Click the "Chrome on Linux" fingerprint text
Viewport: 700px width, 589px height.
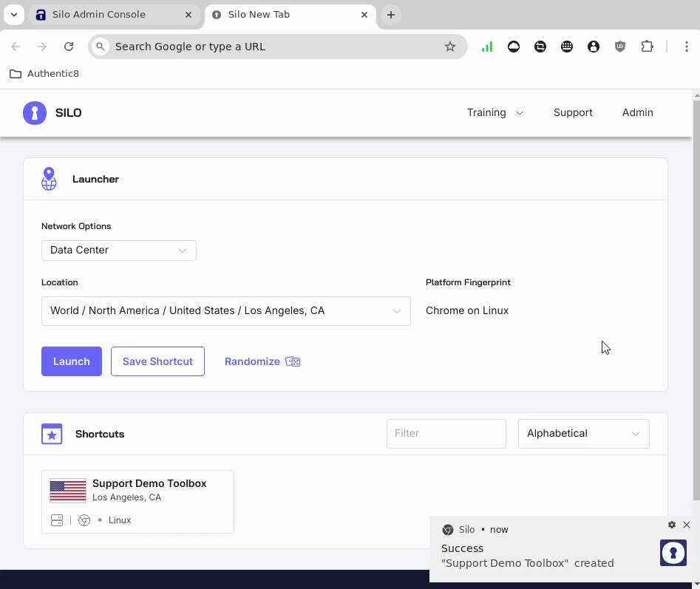[x=467, y=310]
